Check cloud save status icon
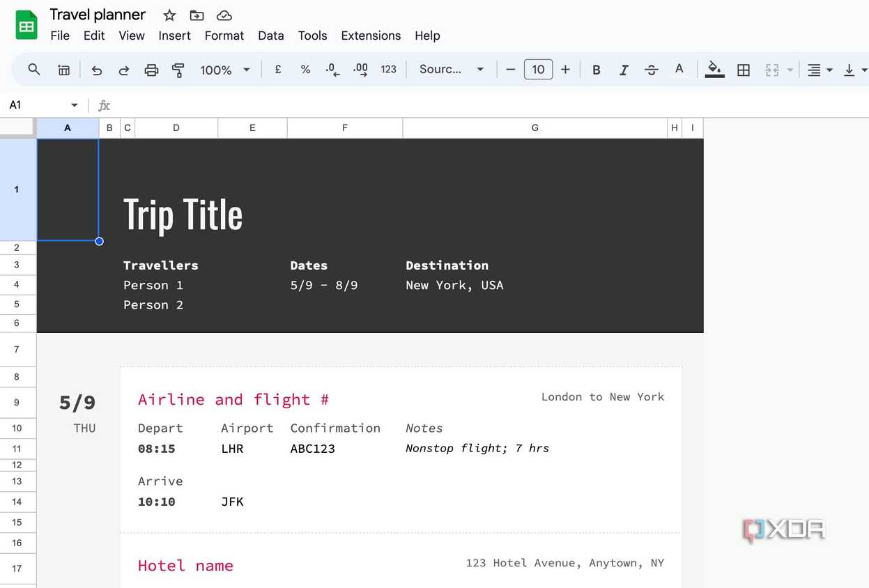Viewport: 869px width, 588px height. 224,15
